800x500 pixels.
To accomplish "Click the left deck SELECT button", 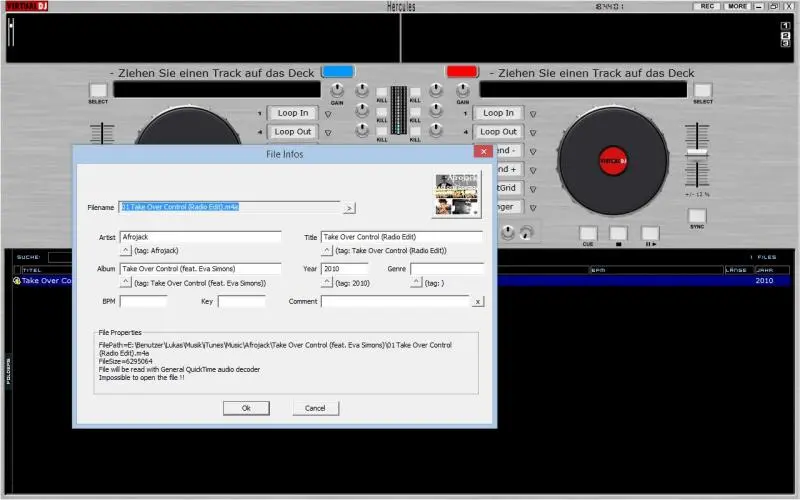I will 98,91.
